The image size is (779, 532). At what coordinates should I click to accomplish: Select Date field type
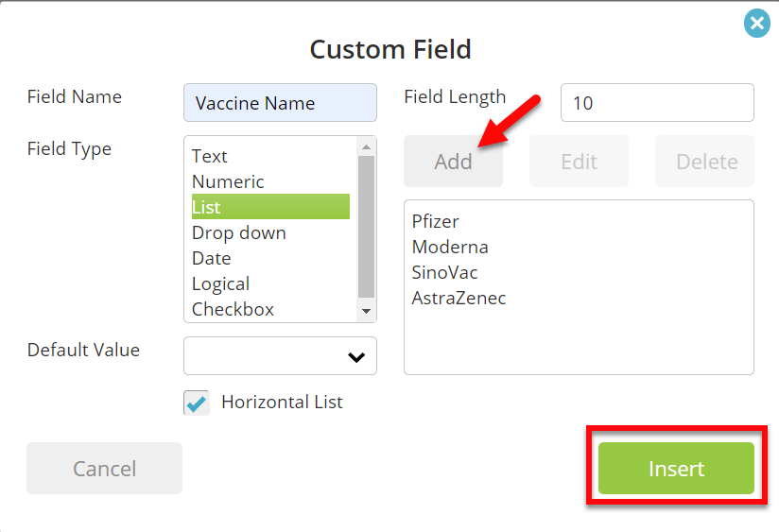[270, 258]
